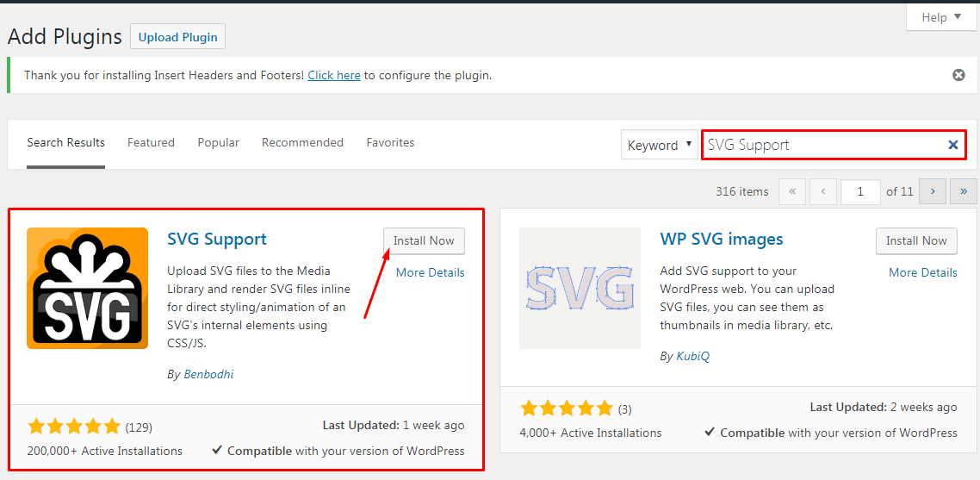Viewport: 980px width, 480px height.
Task: Click the '(129)' rating count
Action: coord(139,428)
